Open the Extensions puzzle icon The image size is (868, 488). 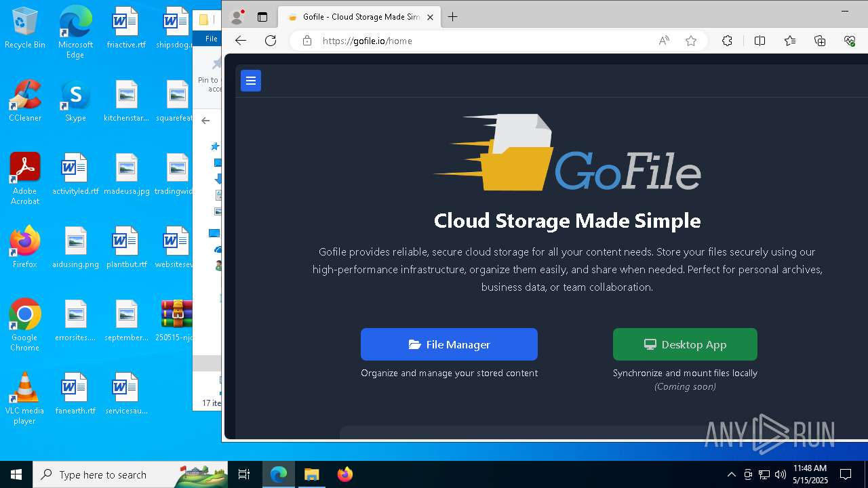pyautogui.click(x=728, y=41)
